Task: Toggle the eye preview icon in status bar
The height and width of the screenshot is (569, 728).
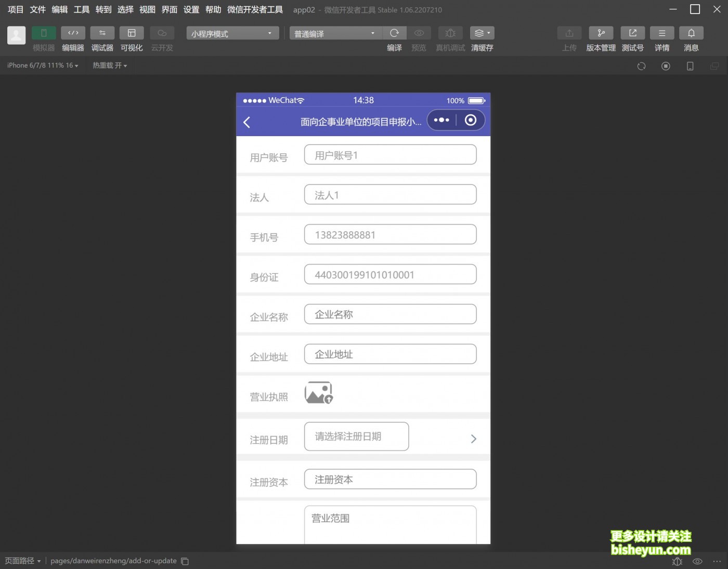Action: click(697, 561)
